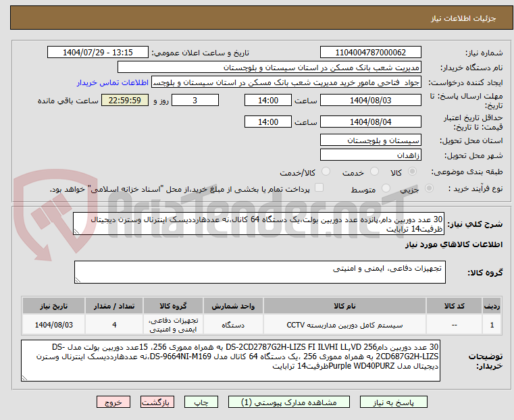Click استان محل تحویل field سیستان و بلوچستان

tap(370, 140)
